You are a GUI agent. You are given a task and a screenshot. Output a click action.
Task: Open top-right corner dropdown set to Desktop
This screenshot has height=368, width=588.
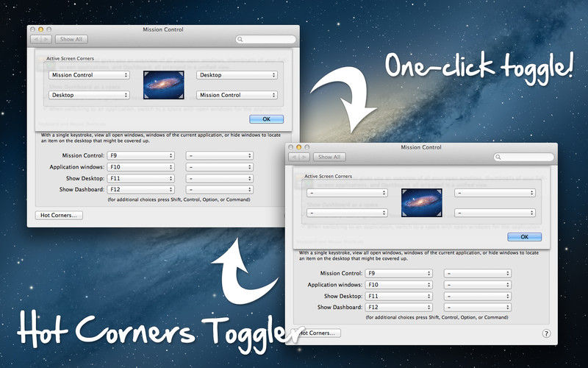coord(237,75)
